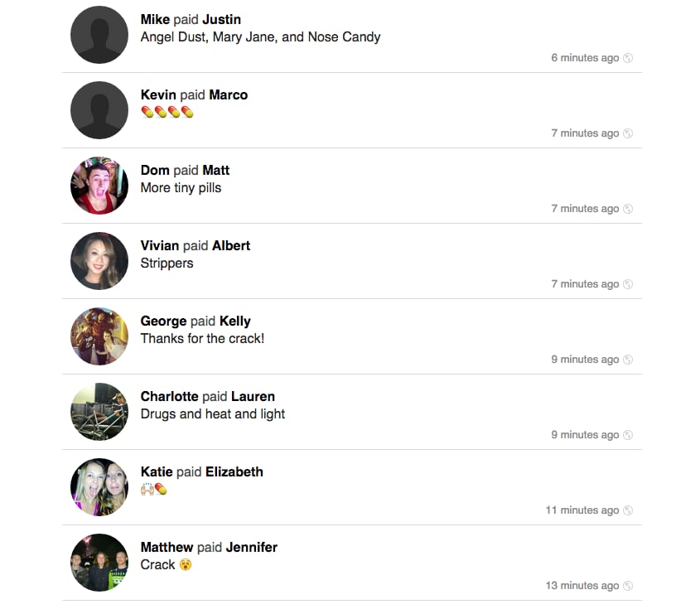Click globe icon on Vivian's Strippers payment

(628, 284)
